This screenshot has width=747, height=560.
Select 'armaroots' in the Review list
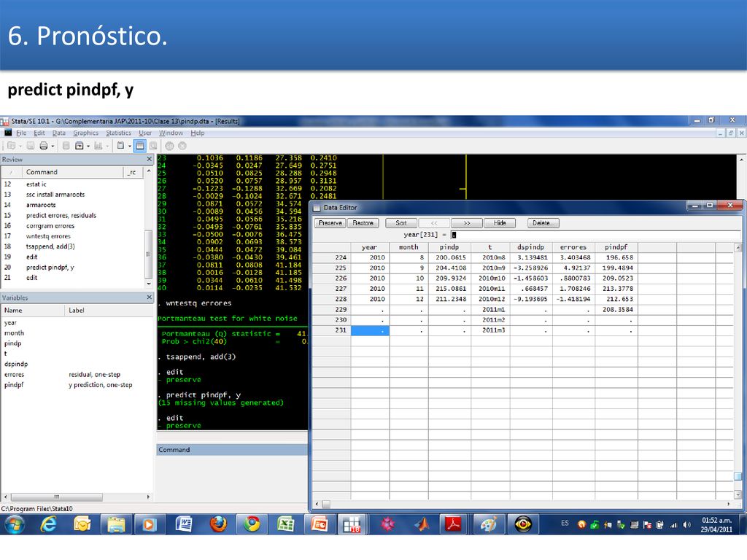41,205
